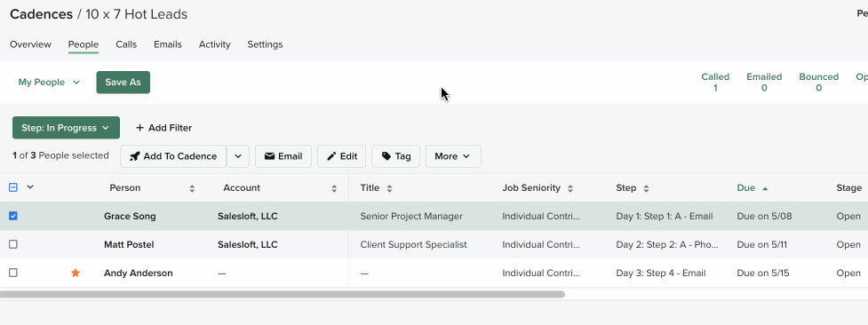Click Add To Cadence button
The image size is (868, 325).
pyautogui.click(x=173, y=156)
